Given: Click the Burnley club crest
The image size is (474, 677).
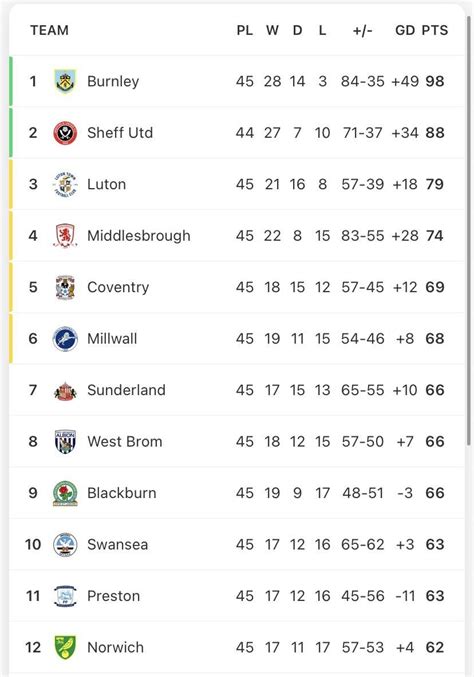Looking at the screenshot, I should [x=65, y=81].
